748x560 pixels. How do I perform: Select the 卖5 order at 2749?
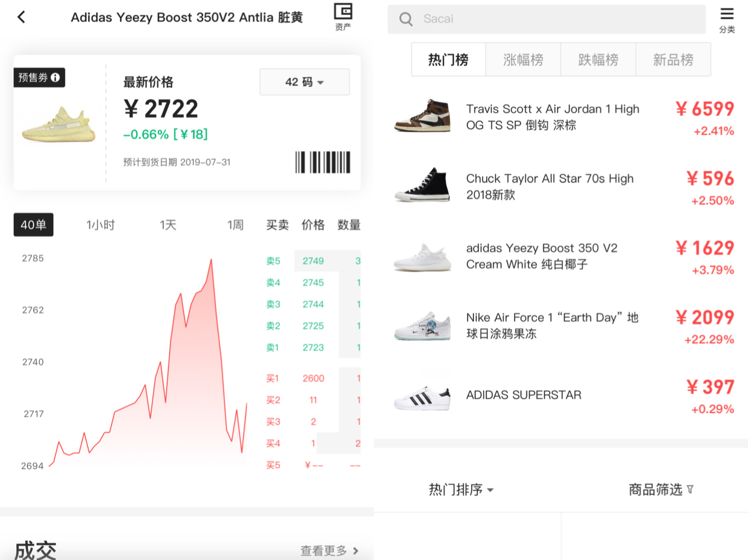click(313, 261)
